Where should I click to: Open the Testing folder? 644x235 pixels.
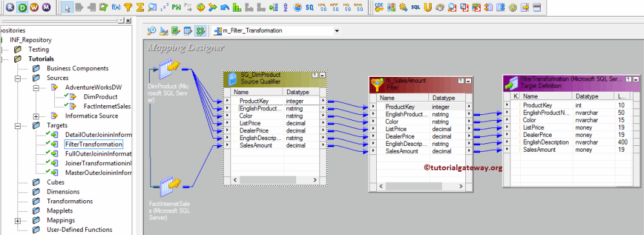pyautogui.click(x=38, y=49)
